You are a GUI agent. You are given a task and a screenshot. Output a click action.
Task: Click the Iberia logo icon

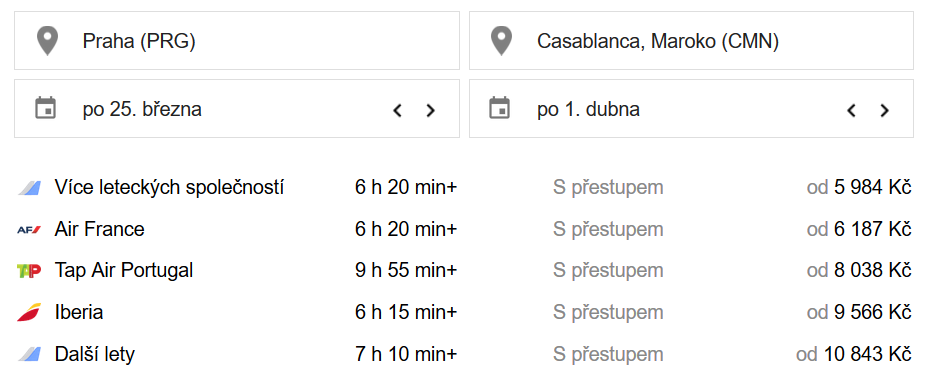coord(29,312)
